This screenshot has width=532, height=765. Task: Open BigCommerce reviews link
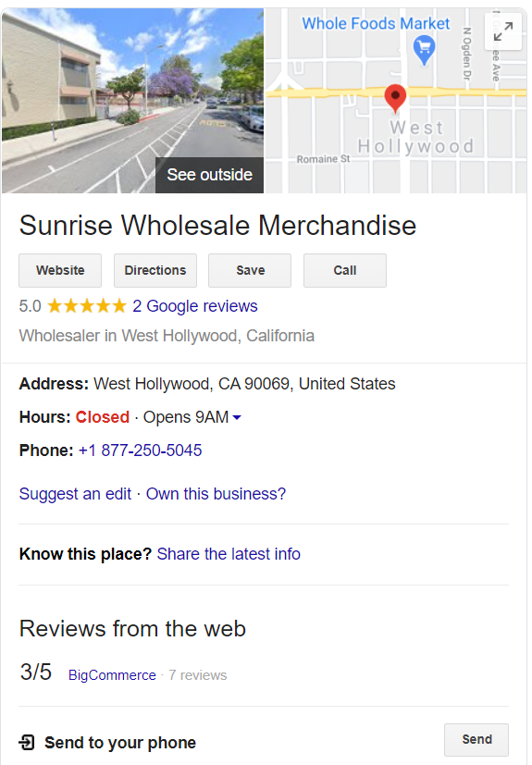tap(112, 674)
